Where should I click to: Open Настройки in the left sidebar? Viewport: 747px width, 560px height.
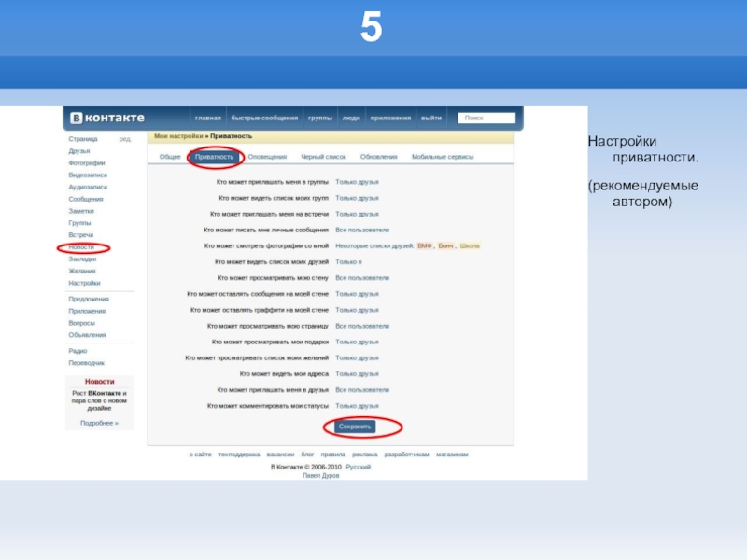pyautogui.click(x=84, y=283)
